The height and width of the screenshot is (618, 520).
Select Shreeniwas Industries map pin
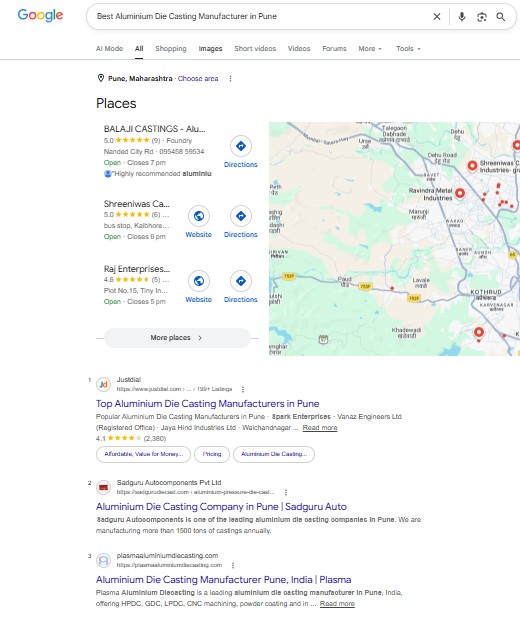point(472,166)
